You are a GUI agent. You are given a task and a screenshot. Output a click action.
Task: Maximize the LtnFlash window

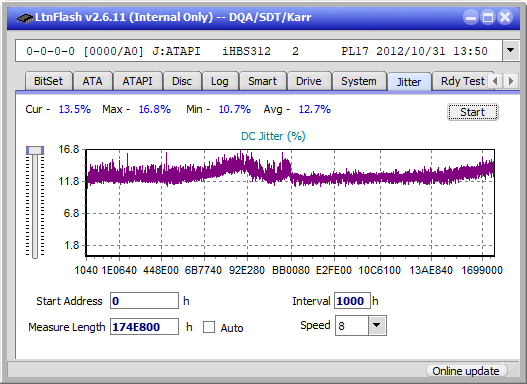(x=488, y=17)
